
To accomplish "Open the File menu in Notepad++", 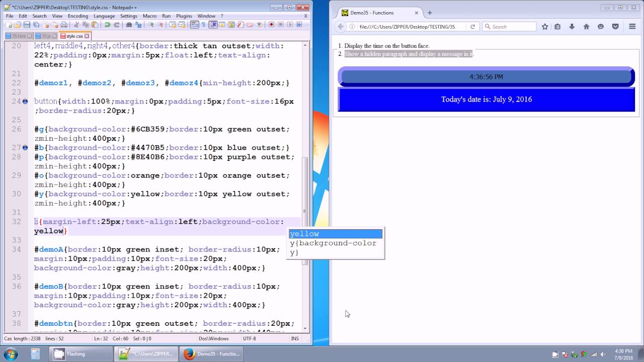I will (10, 16).
